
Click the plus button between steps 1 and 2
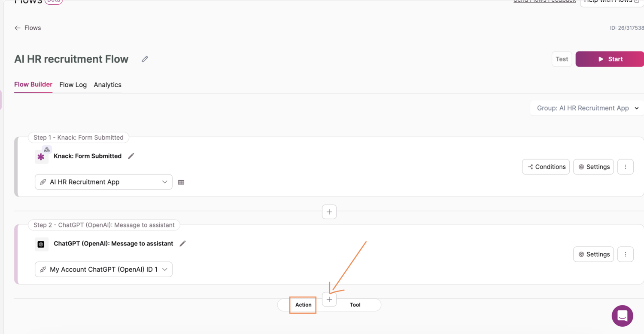click(x=329, y=212)
